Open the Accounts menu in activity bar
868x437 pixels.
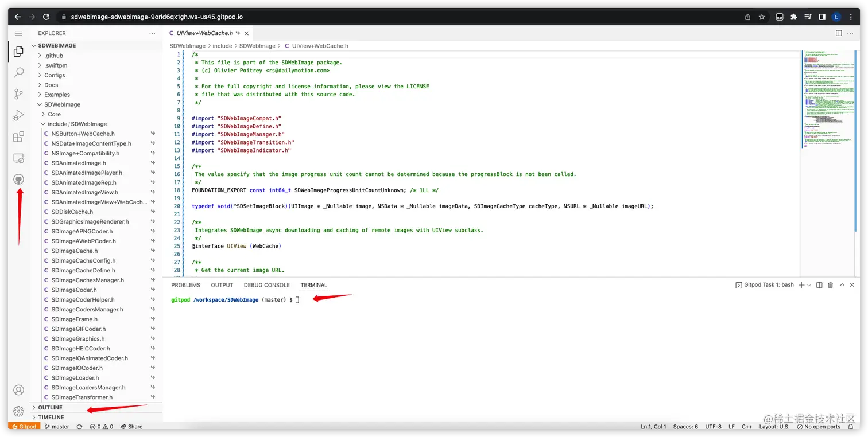pos(18,390)
